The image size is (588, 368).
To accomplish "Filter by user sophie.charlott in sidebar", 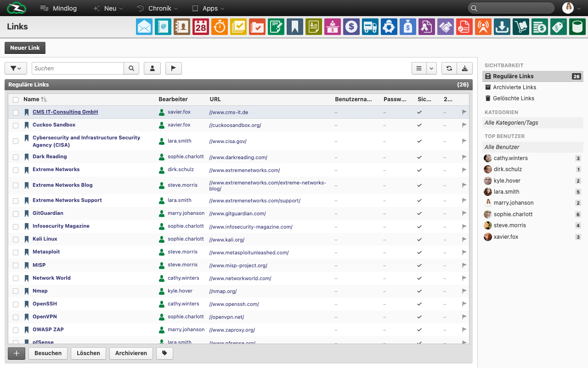I will 532,214.
